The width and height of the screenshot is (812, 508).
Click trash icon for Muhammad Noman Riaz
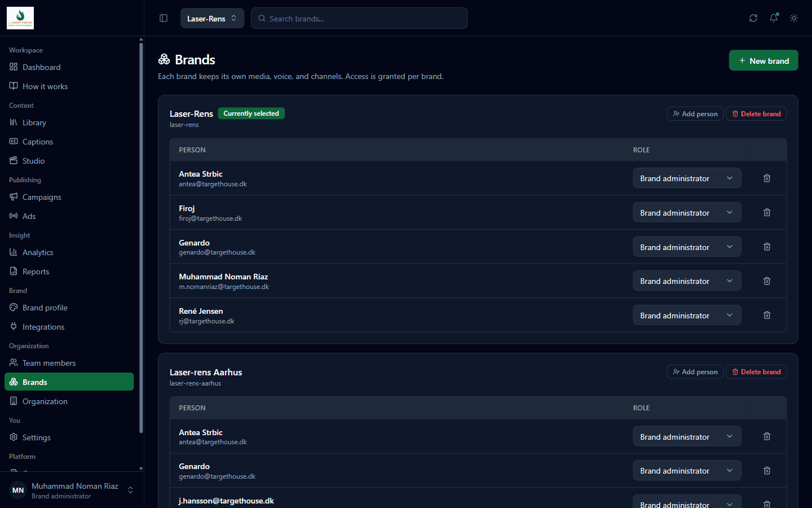[x=767, y=281]
